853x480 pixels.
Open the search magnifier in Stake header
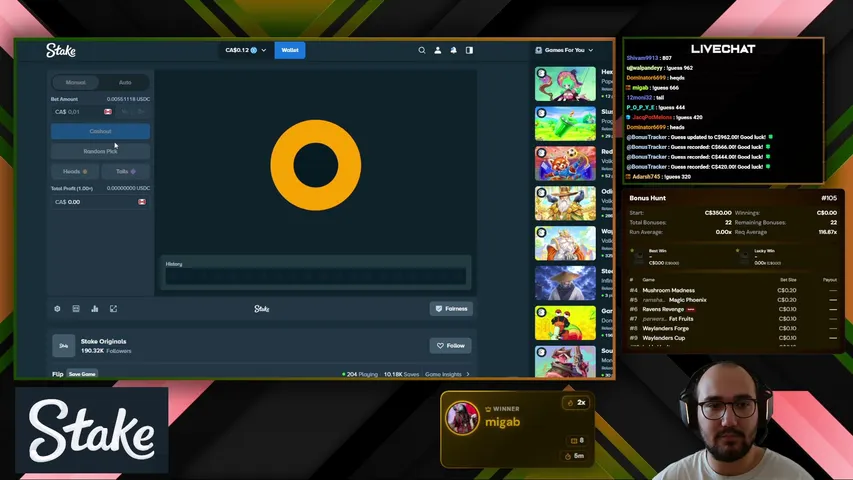point(422,50)
